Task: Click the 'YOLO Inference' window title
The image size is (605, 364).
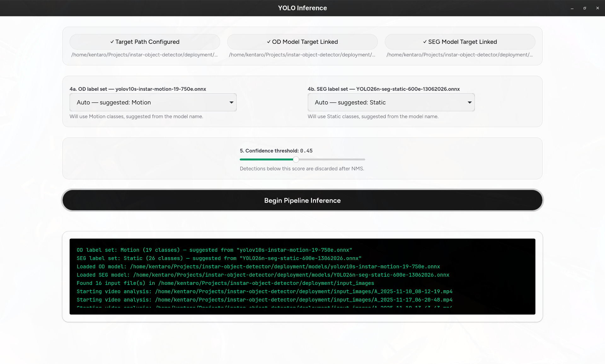Action: coord(302,8)
